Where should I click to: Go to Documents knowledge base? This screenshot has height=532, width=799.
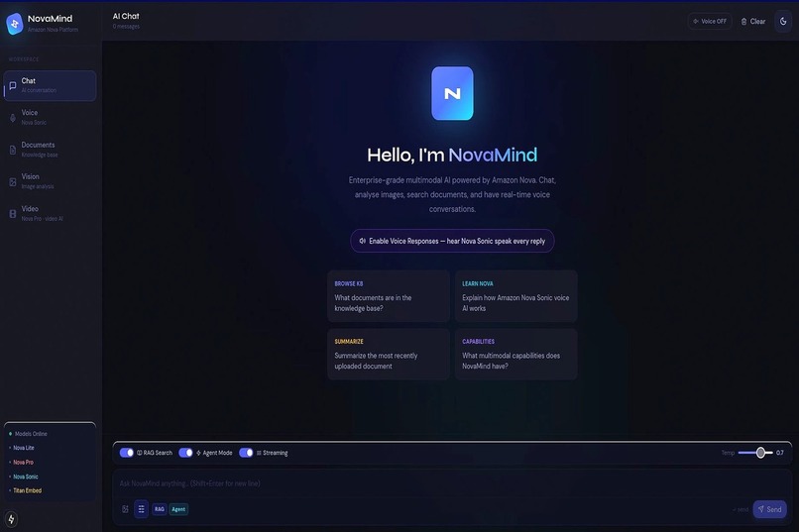pyautogui.click(x=50, y=150)
